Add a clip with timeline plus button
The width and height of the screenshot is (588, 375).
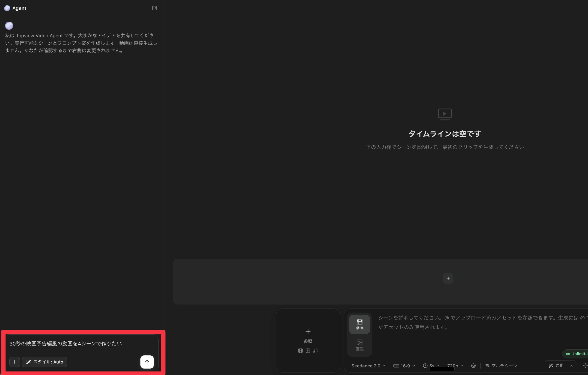point(448,278)
